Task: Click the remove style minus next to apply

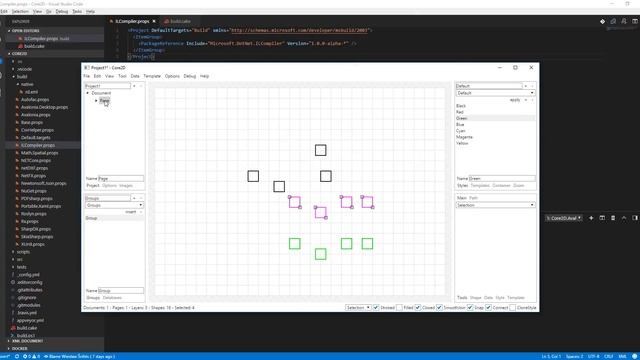Action: point(532,100)
